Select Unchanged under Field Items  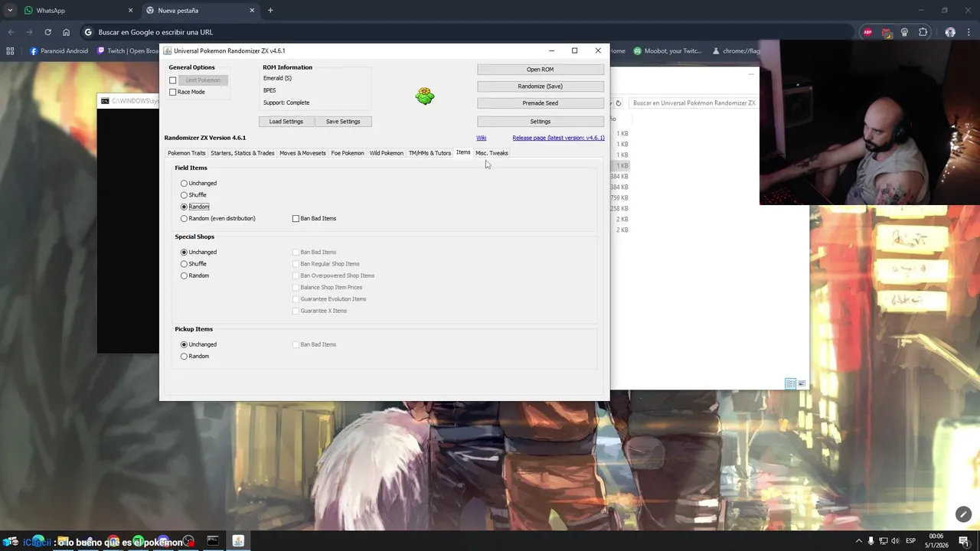pos(199,184)
